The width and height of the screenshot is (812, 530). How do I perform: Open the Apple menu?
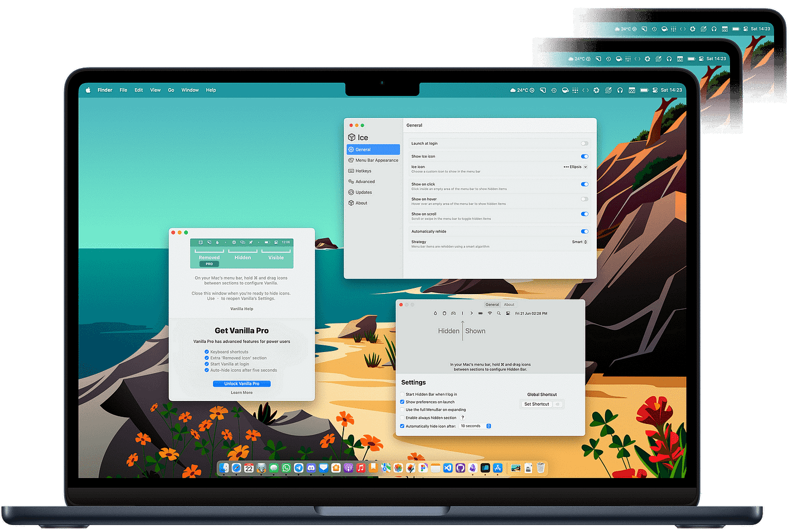click(88, 90)
